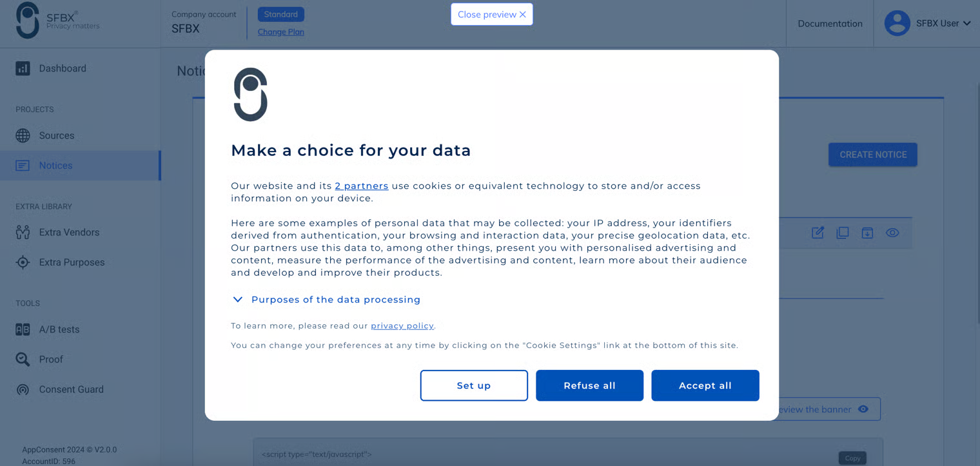Screen dimensions: 980x466
Task: Open Dashboard from the sidebar
Action: pyautogui.click(x=62, y=68)
